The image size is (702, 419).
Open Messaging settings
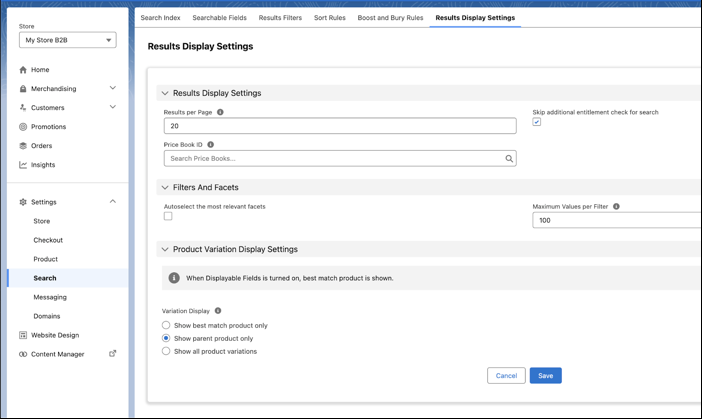(50, 297)
